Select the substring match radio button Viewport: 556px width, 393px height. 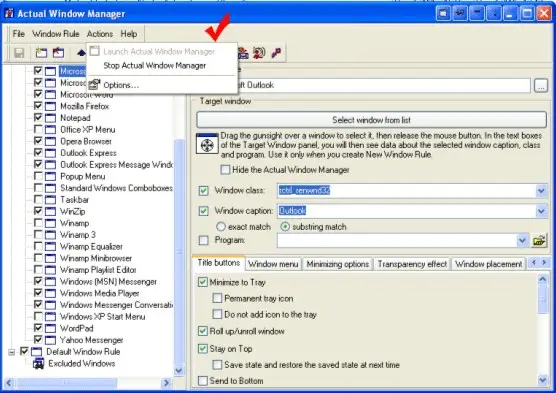coord(285,227)
